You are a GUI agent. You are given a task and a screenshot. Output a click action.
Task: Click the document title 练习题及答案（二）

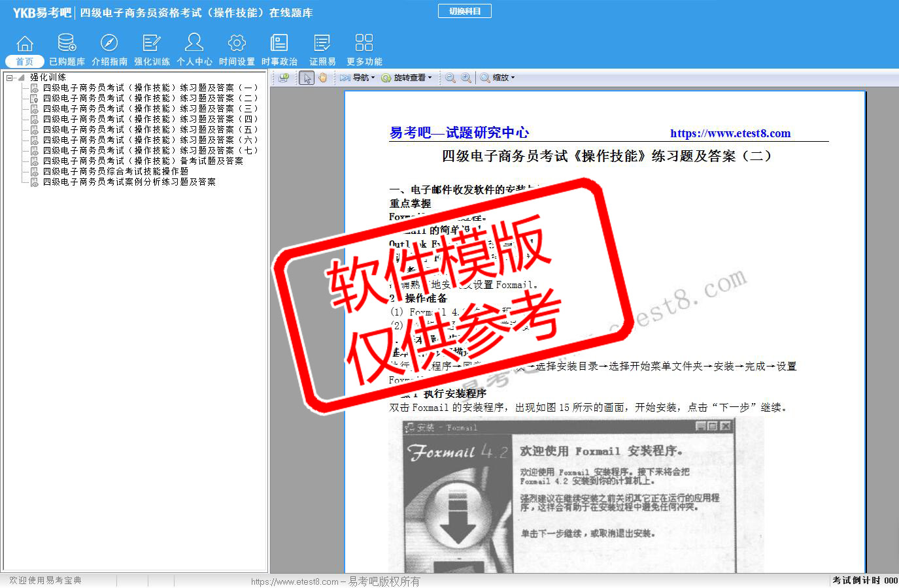pos(607,156)
